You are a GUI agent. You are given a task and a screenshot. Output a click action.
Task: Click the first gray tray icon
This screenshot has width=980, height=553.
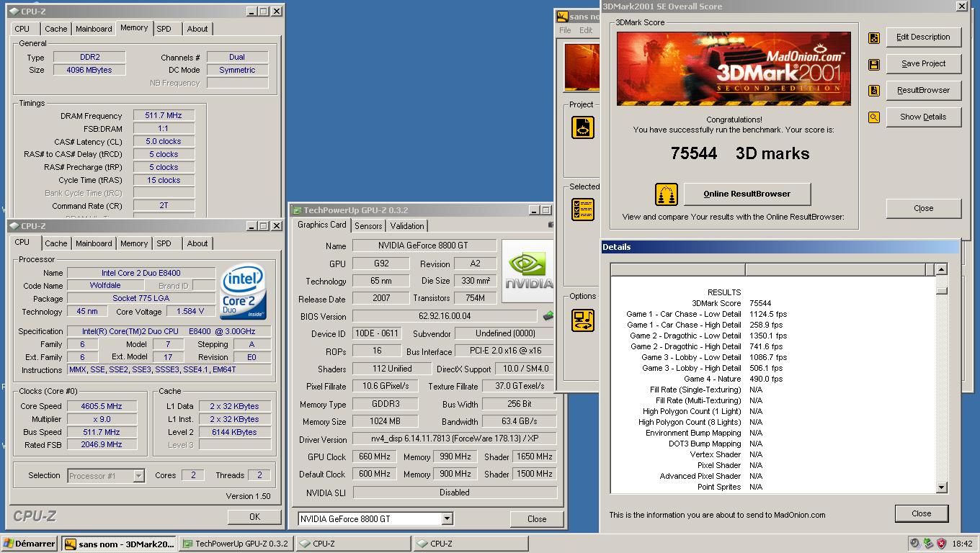915,544
